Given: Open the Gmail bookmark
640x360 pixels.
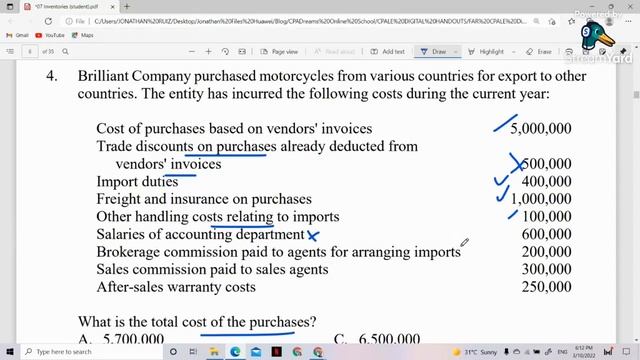Looking at the screenshot, I should click(18, 36).
